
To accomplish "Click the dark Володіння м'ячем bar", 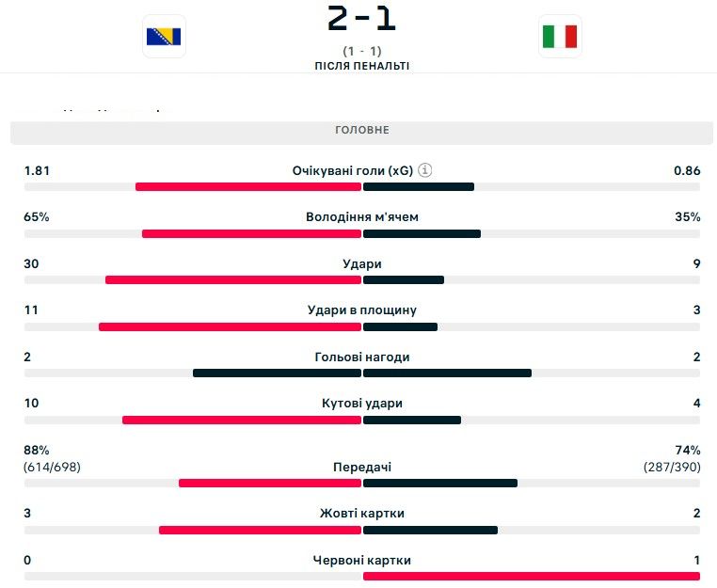I will point(422,233).
